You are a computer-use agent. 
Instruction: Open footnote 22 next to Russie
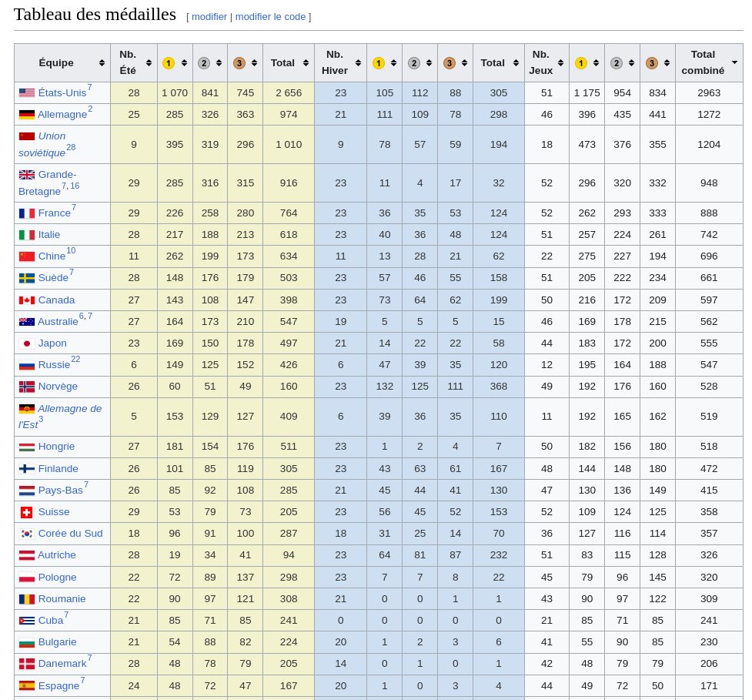pyautogui.click(x=75, y=359)
